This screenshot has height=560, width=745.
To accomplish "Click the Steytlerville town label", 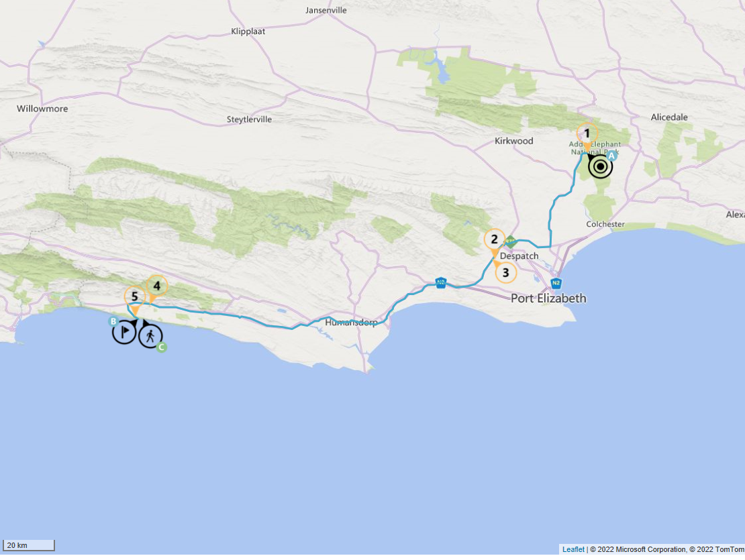I will point(250,120).
